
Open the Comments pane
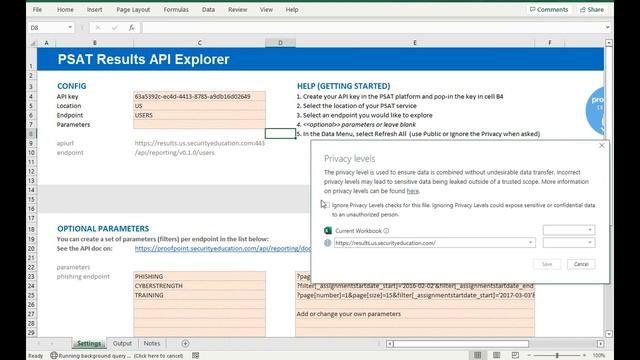pos(549,9)
